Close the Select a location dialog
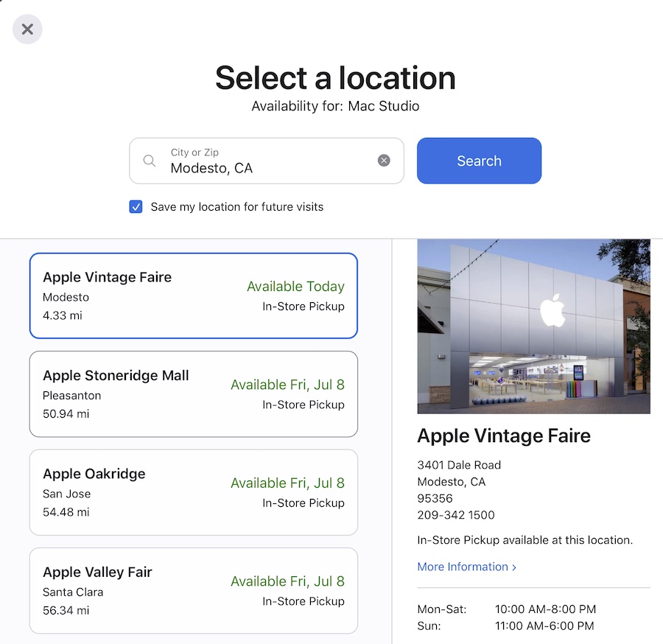The height and width of the screenshot is (644, 663). coord(27,29)
